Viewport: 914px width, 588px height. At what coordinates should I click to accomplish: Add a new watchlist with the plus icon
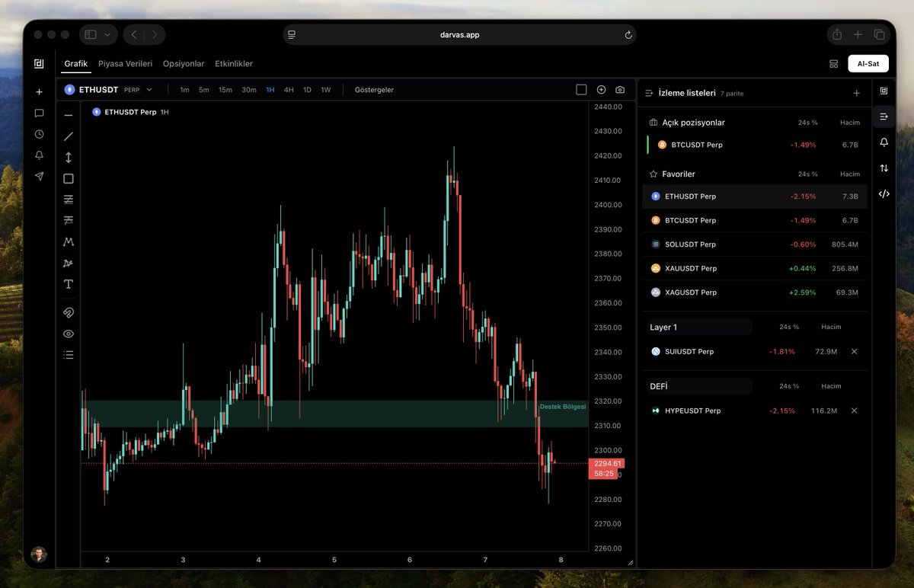856,93
